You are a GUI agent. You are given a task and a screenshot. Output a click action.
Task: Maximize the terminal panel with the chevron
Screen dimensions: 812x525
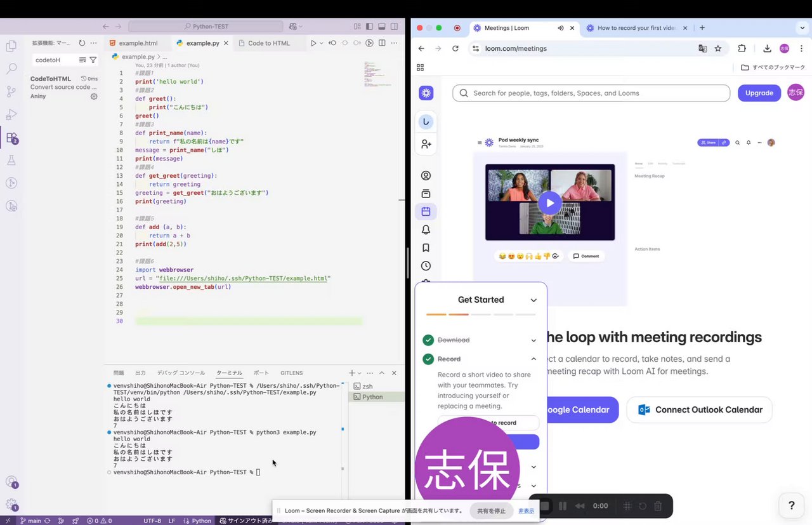[x=382, y=373]
